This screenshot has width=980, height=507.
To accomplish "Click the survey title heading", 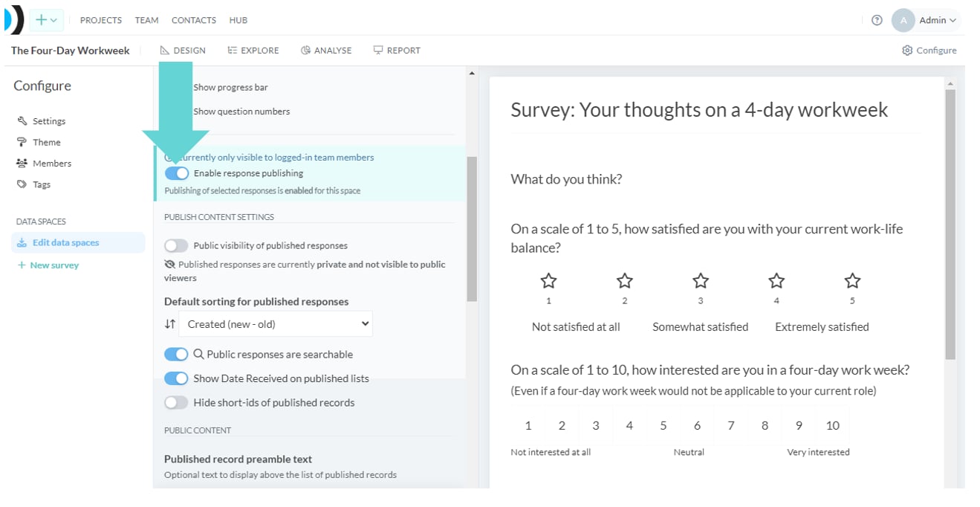I will click(699, 110).
